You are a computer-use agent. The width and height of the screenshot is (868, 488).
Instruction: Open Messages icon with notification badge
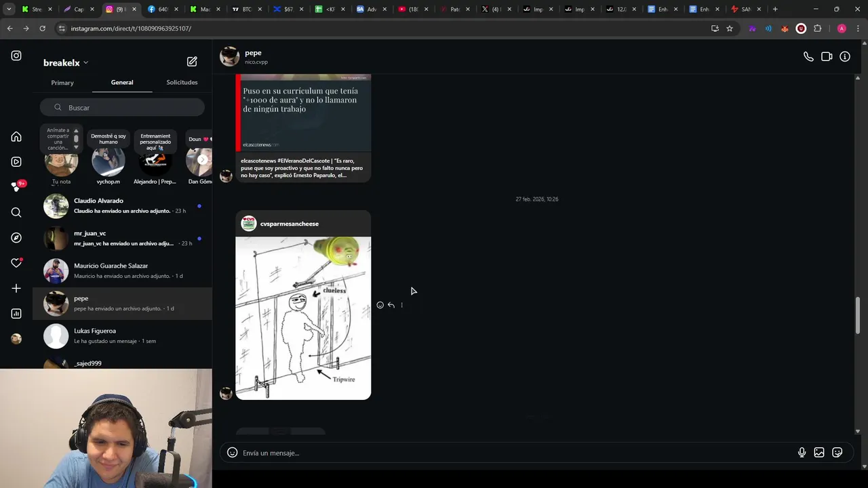(17, 186)
